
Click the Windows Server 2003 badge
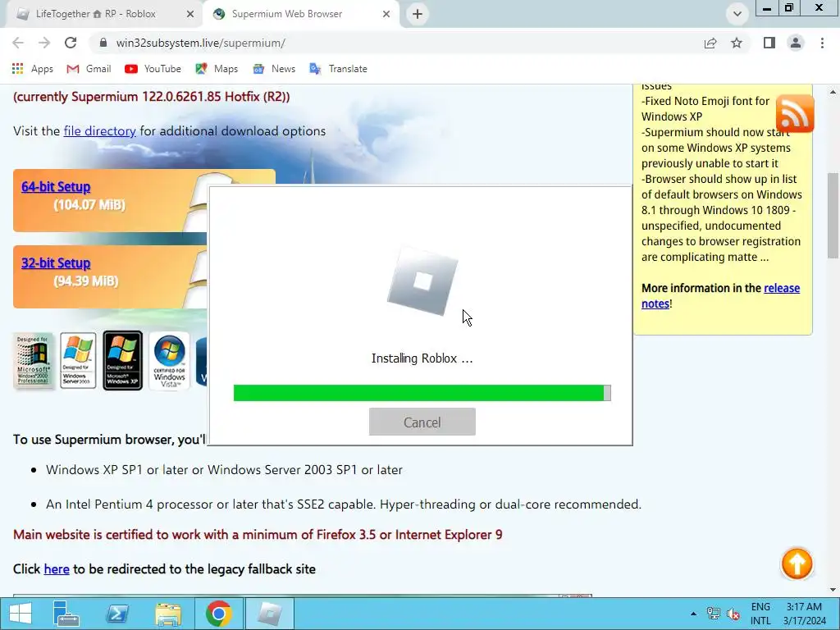(78, 360)
